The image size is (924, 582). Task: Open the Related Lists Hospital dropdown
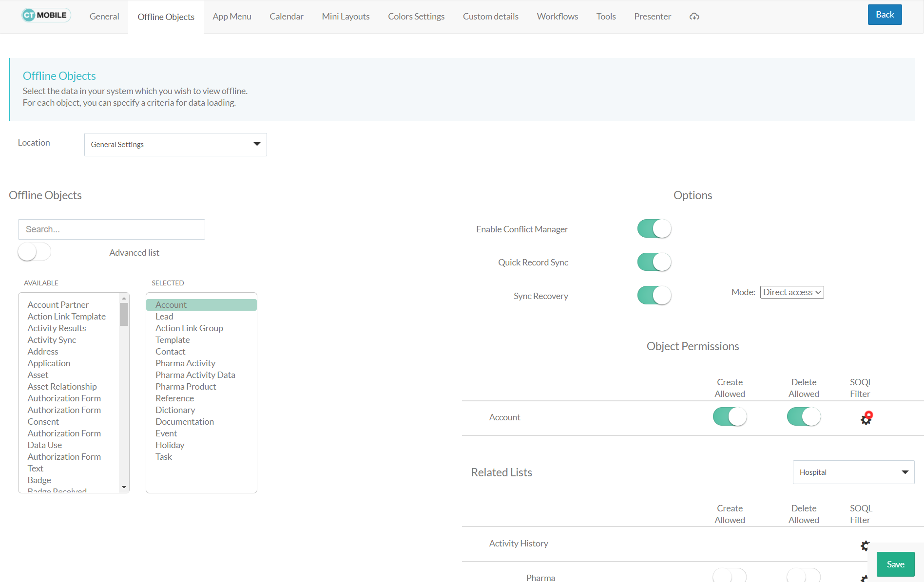853,472
